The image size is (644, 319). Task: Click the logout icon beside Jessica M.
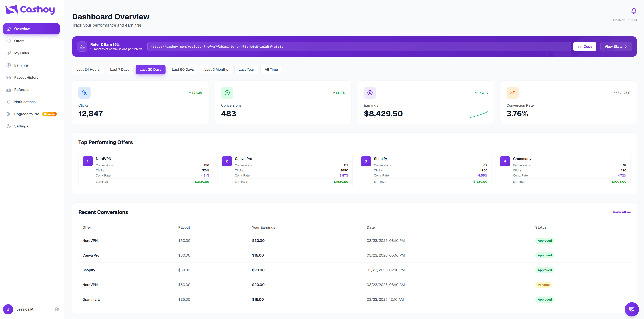(57, 309)
